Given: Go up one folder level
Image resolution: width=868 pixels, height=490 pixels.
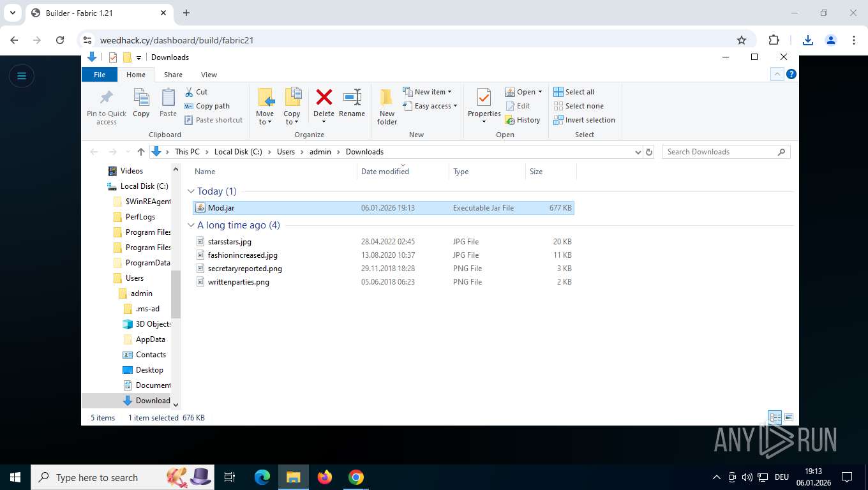Looking at the screenshot, I should coord(141,152).
